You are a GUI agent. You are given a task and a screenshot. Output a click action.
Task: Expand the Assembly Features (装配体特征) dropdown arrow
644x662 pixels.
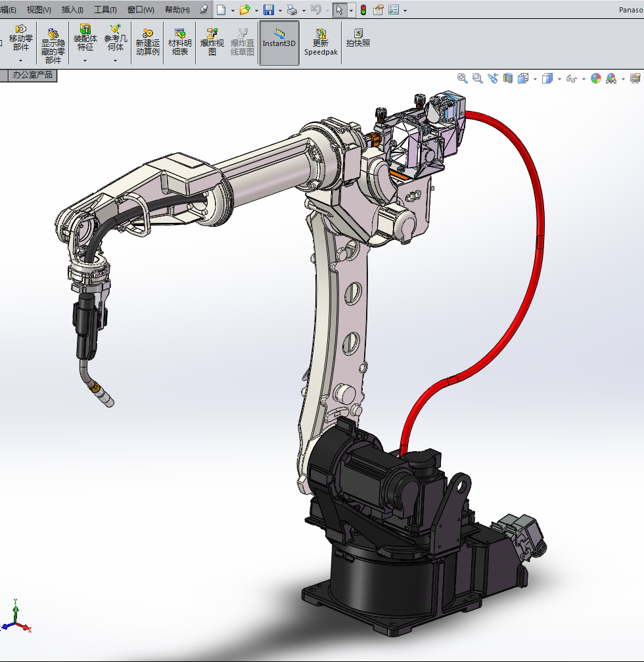[x=85, y=60]
